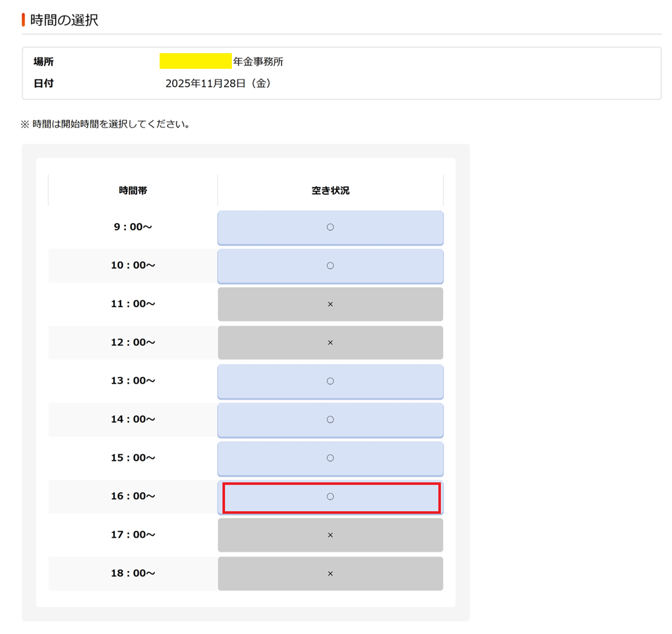Pick the 13:00 available slot
Image resolution: width=672 pixels, height=634 pixels.
330,381
